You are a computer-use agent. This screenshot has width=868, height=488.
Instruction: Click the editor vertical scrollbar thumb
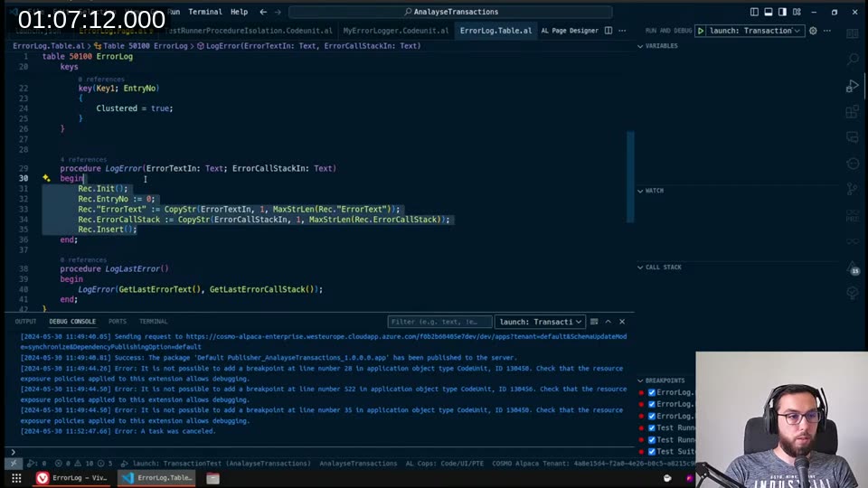pyautogui.click(x=630, y=176)
